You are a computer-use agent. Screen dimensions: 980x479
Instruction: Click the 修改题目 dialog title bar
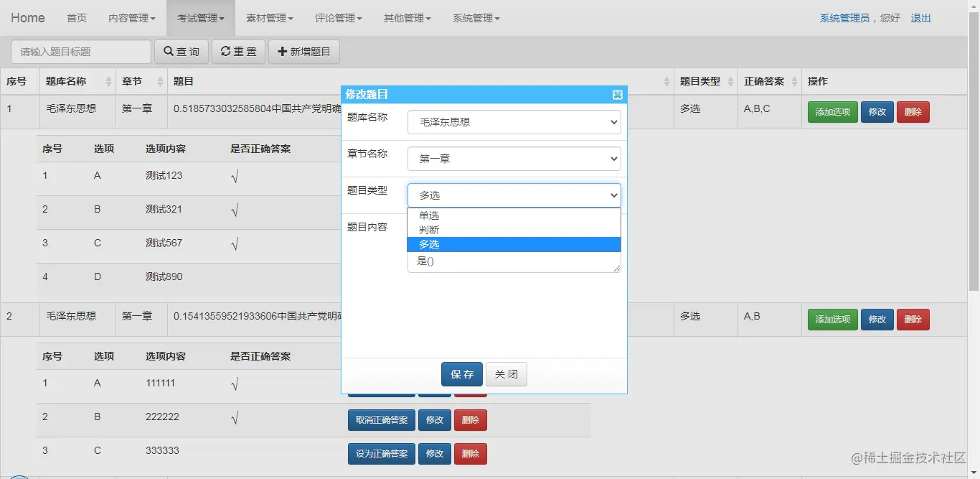point(484,95)
